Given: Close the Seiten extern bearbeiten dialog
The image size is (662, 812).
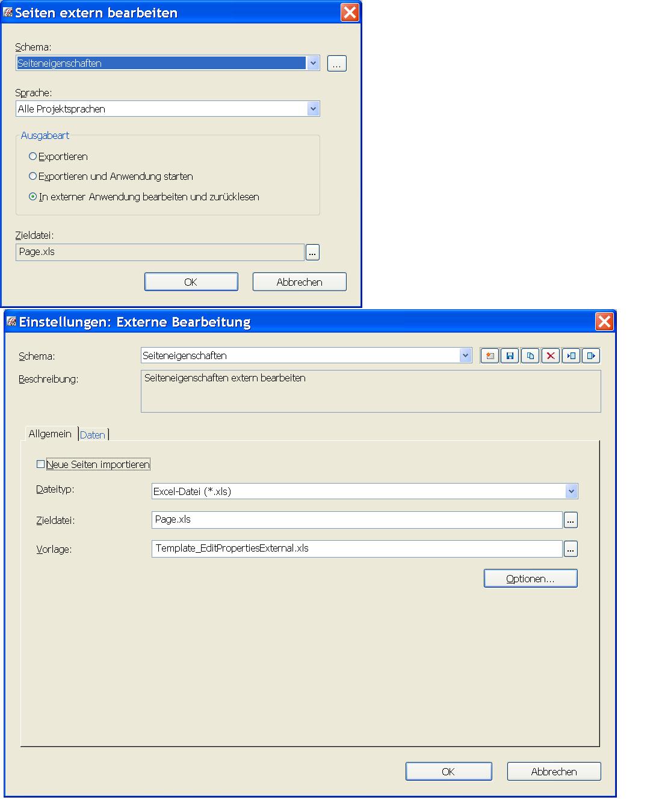Looking at the screenshot, I should coord(350,13).
